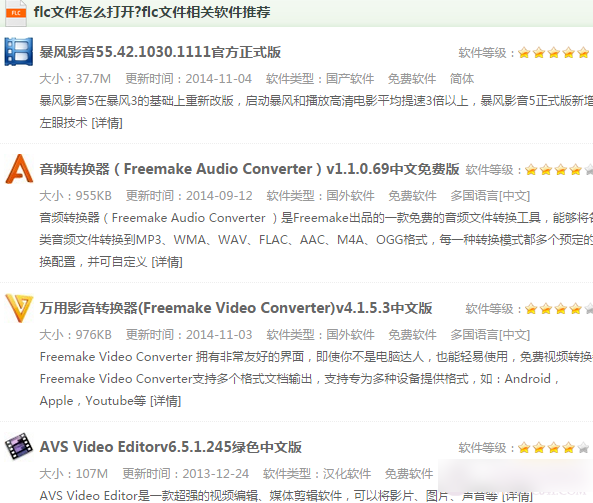593x503 pixels.
Task: Click [详情] link under AVS Video Editor description
Action: [517, 495]
